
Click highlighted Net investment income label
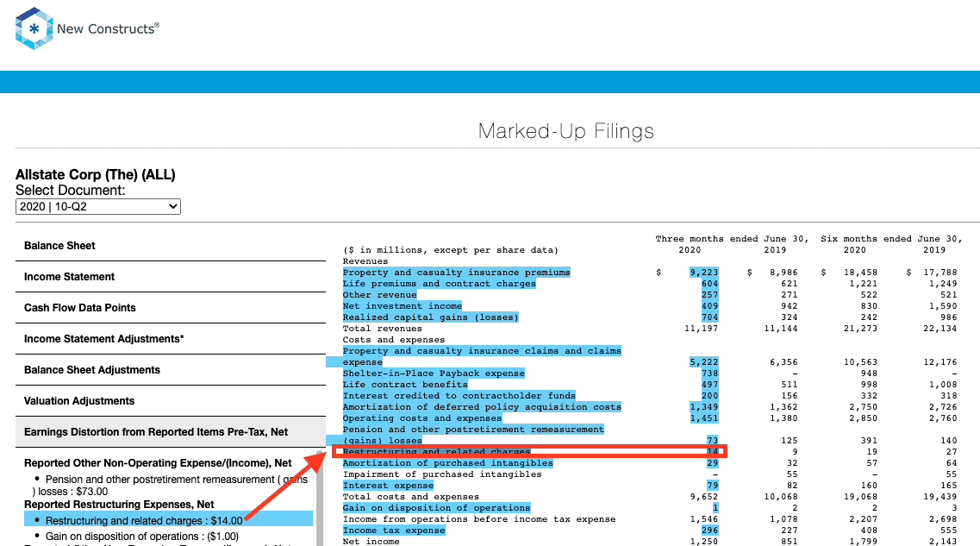402,306
